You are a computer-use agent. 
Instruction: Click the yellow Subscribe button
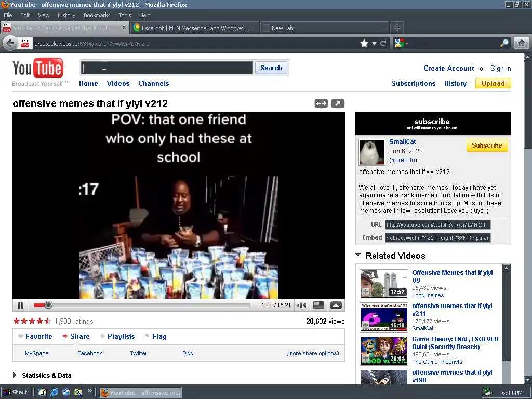(487, 145)
